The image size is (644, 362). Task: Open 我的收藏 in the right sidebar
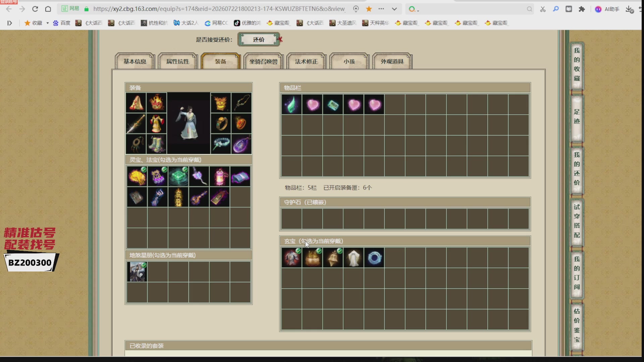[577, 64]
